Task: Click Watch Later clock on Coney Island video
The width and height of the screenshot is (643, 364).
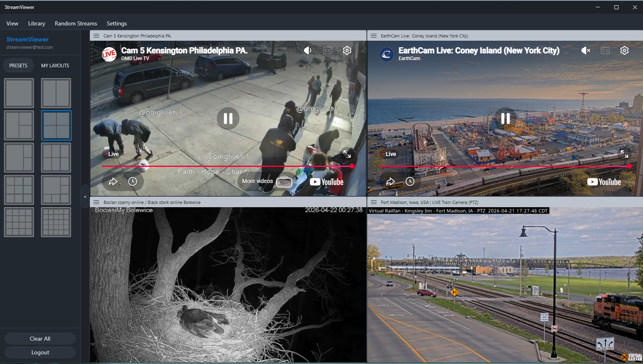Action: (410, 181)
